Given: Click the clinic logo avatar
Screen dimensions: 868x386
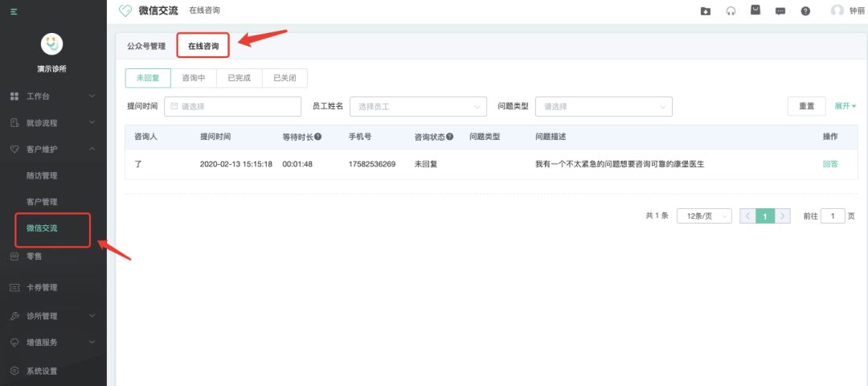Looking at the screenshot, I should (x=52, y=43).
